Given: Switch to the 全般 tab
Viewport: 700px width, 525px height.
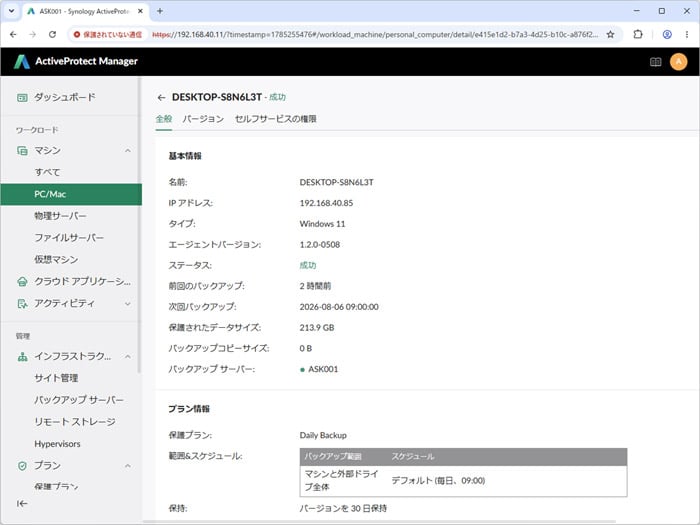Looking at the screenshot, I should (x=164, y=119).
